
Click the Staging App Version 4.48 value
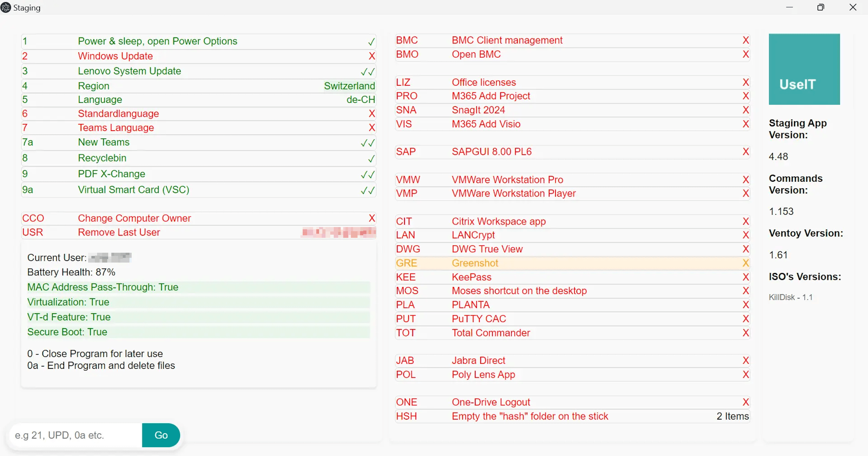click(778, 157)
